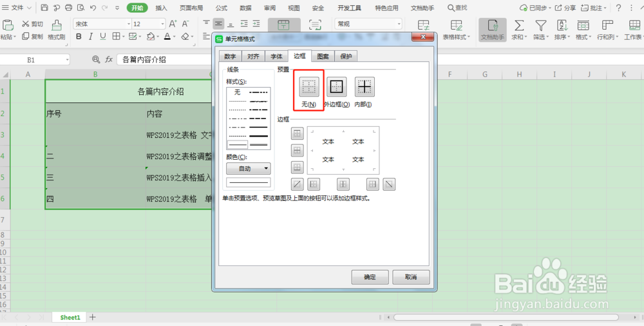Click the Print icon in quick toolbar
The image size is (644, 326).
(69, 7)
